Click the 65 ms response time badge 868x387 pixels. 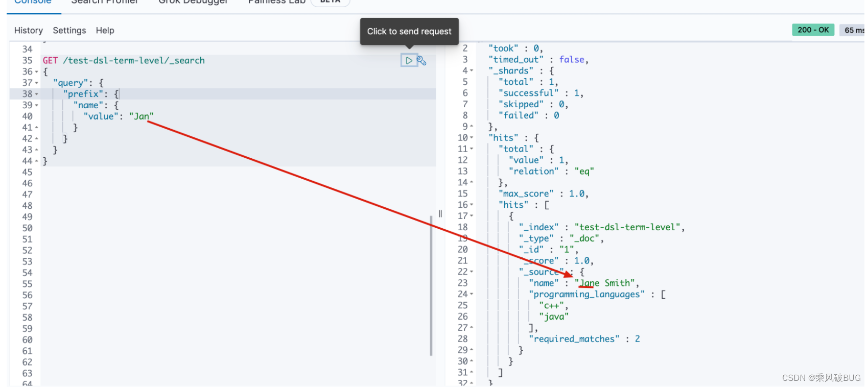853,30
